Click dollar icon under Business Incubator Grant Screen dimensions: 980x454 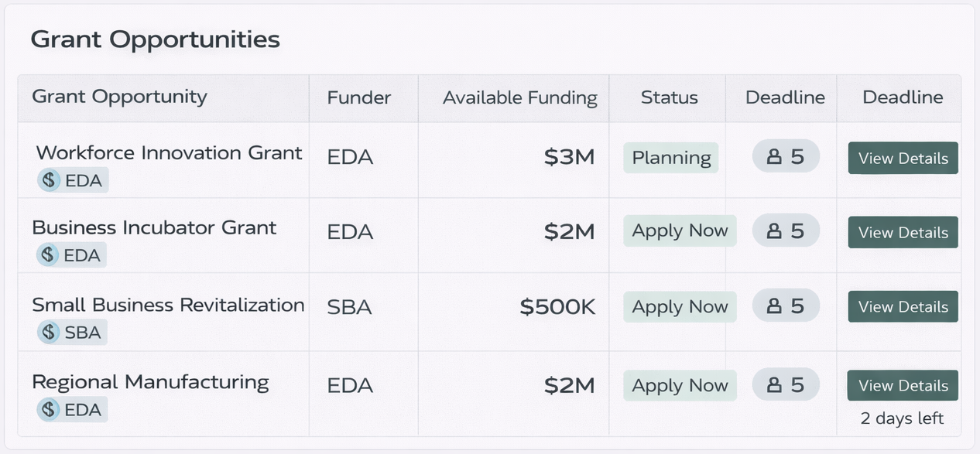tap(49, 254)
